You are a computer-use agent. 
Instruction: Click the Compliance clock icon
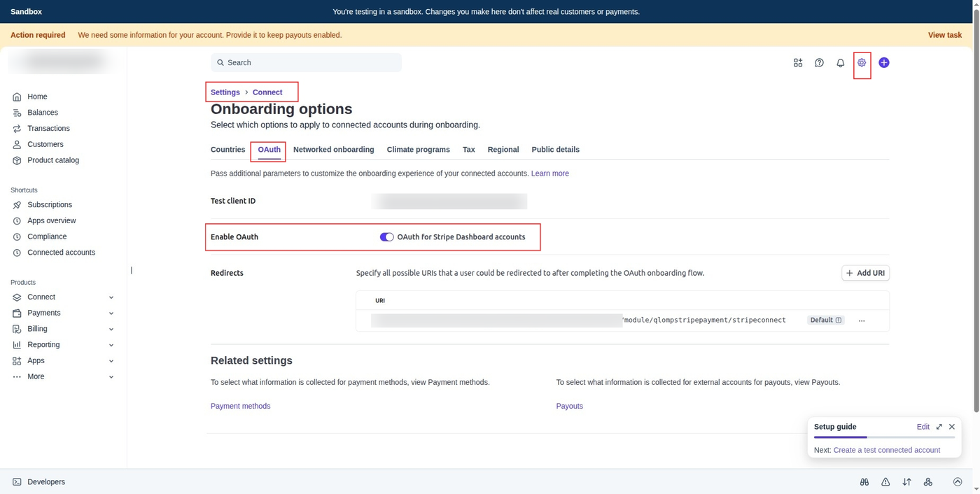click(x=17, y=237)
